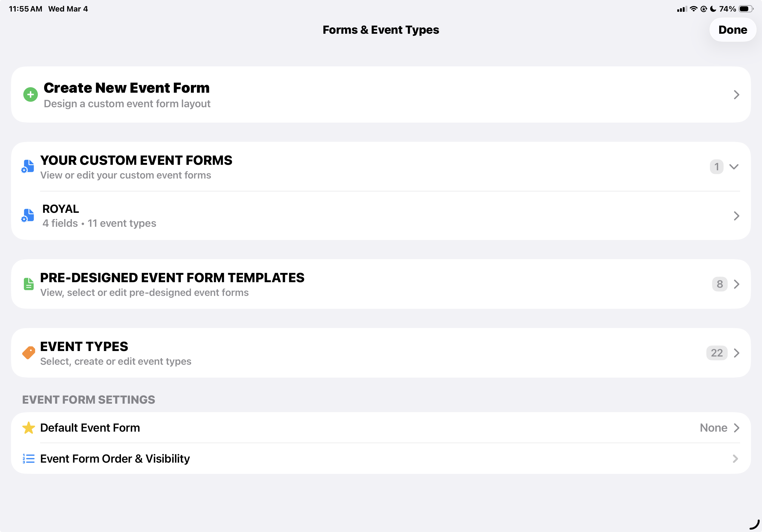Collapse the YOUR CUSTOM EVENT FORMS section
This screenshot has height=532, width=762.
(734, 167)
